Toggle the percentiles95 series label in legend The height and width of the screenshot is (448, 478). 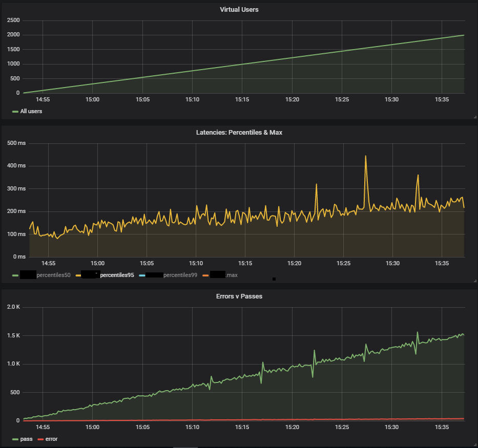(x=117, y=275)
